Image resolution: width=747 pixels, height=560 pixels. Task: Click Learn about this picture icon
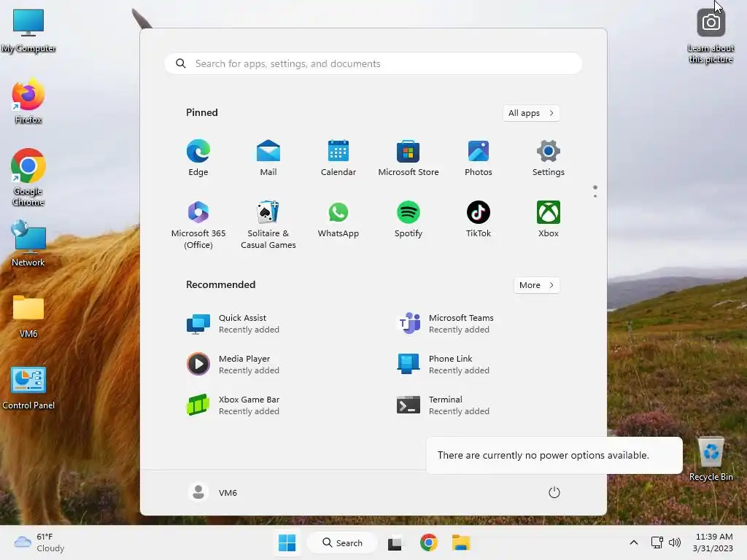tap(711, 36)
